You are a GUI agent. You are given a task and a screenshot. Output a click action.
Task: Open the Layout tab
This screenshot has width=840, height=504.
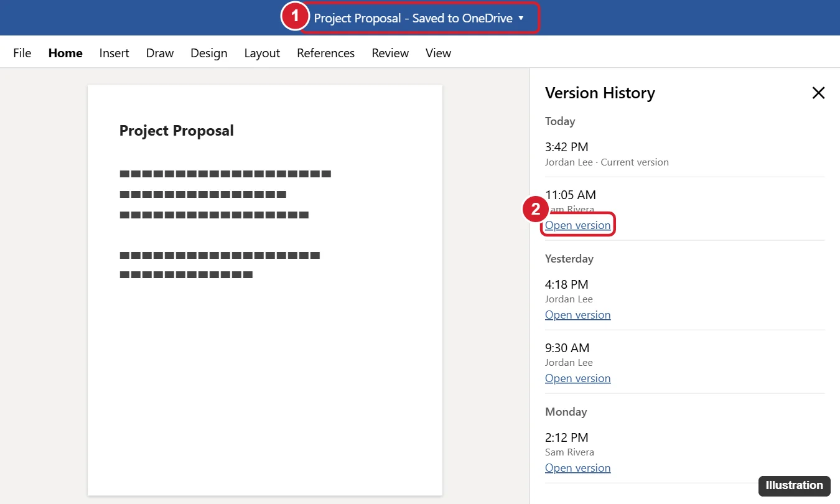(262, 53)
